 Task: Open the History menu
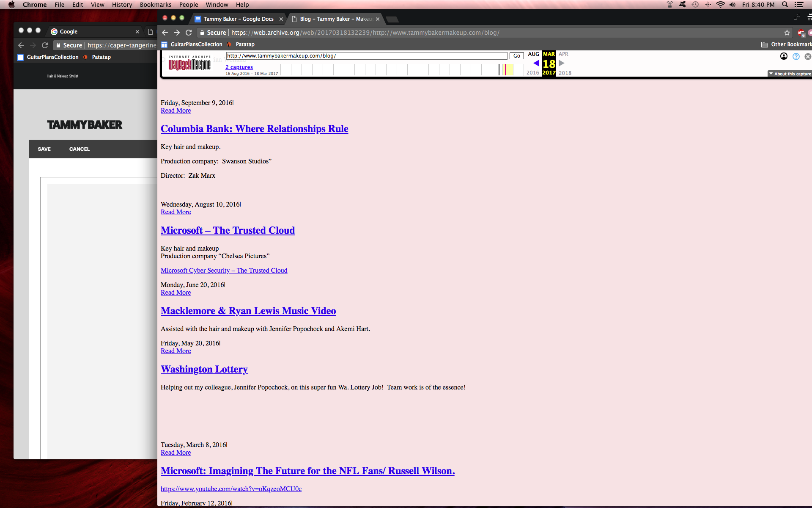pos(122,5)
